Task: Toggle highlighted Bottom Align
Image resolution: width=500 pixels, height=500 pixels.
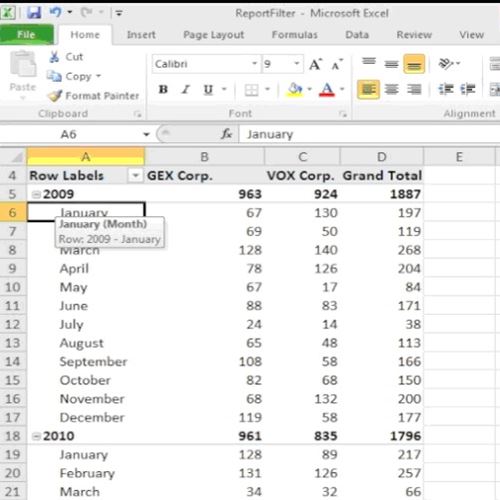Action: (414, 64)
